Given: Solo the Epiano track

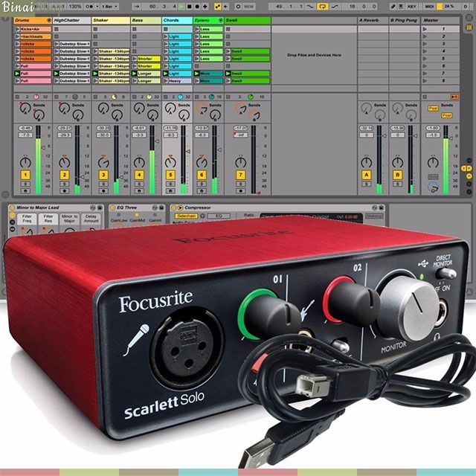Looking at the screenshot, I should 202,184.
